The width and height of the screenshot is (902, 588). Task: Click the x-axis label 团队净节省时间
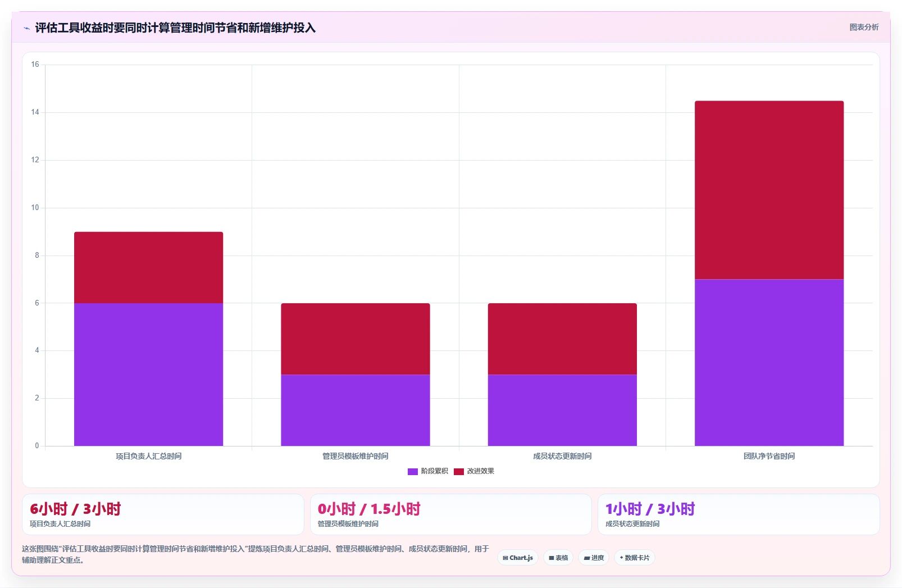click(x=769, y=456)
